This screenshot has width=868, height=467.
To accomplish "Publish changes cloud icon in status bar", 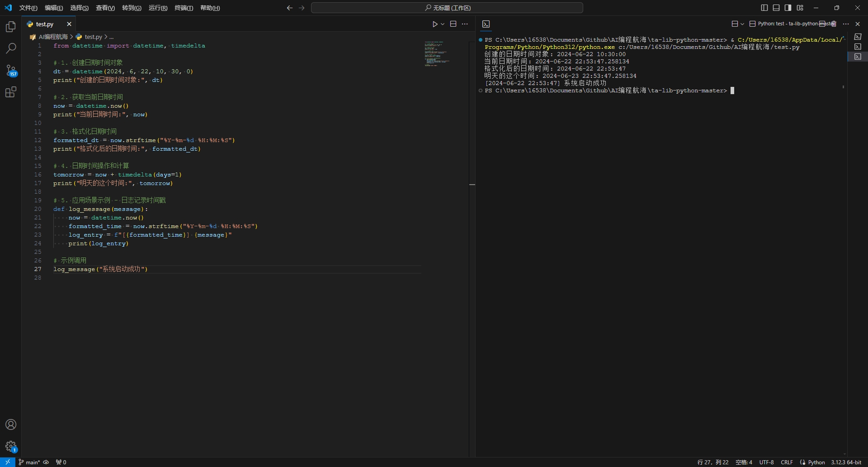I will click(x=46, y=462).
